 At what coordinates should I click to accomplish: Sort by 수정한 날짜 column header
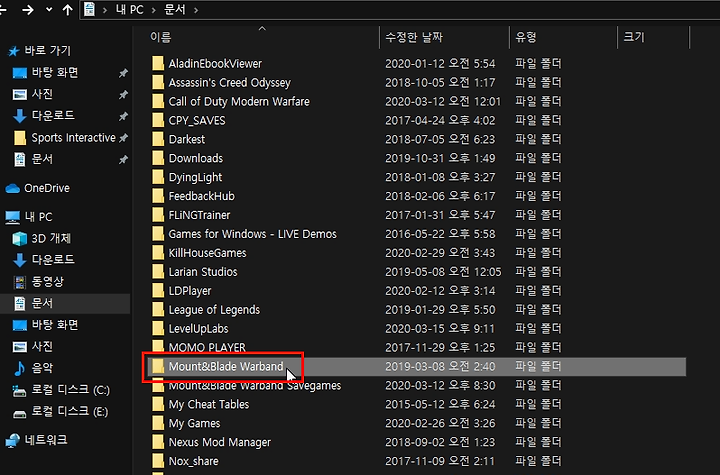click(x=414, y=37)
